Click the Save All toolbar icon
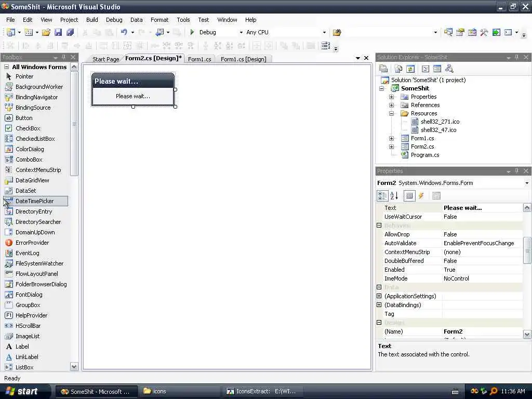 (x=70, y=32)
